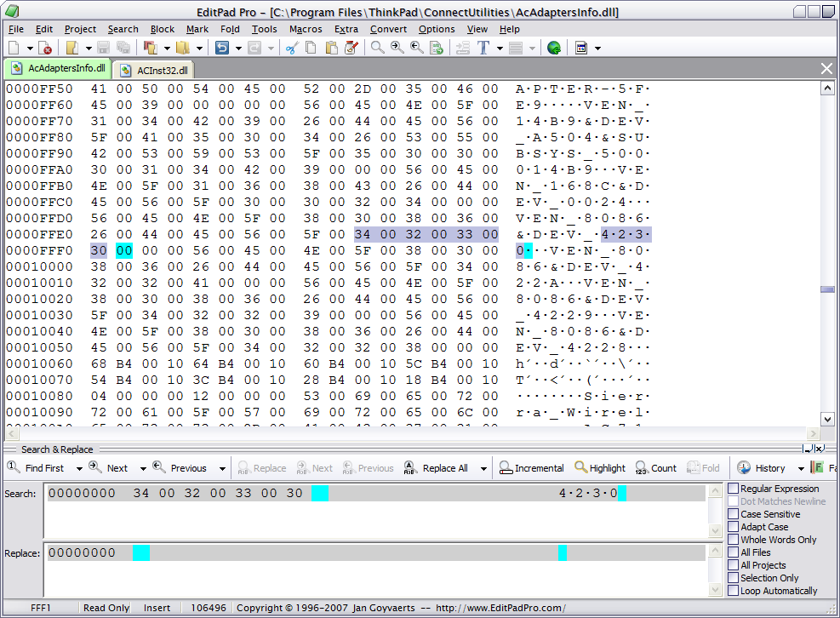This screenshot has height=618, width=840.
Task: Click the Copy icon
Action: pyautogui.click(x=311, y=49)
